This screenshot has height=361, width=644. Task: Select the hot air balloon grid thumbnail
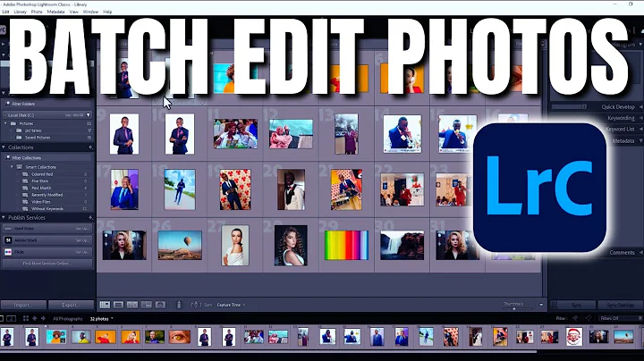click(180, 245)
